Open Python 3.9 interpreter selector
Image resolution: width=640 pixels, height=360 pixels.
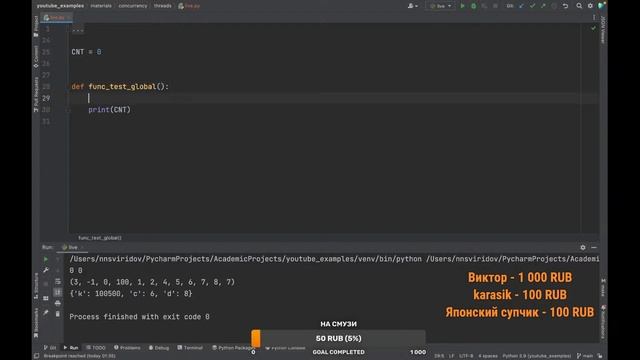click(x=537, y=356)
